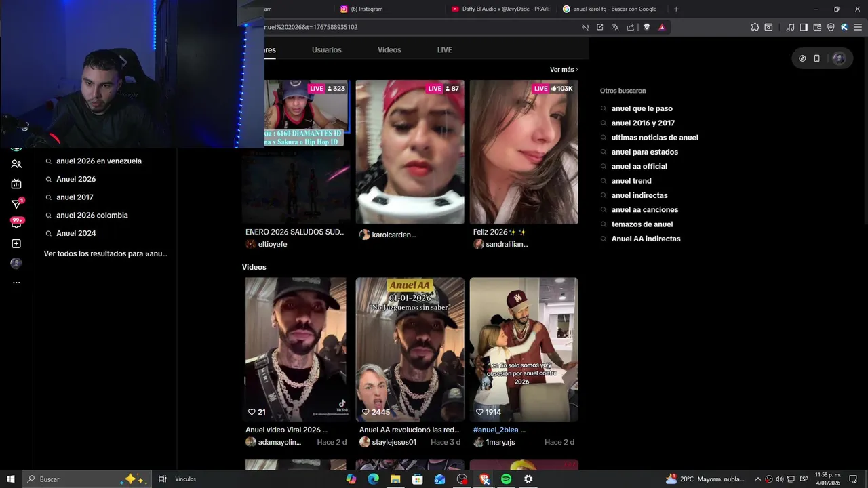
Task: Open the profile avatar at top right
Action: tap(839, 58)
